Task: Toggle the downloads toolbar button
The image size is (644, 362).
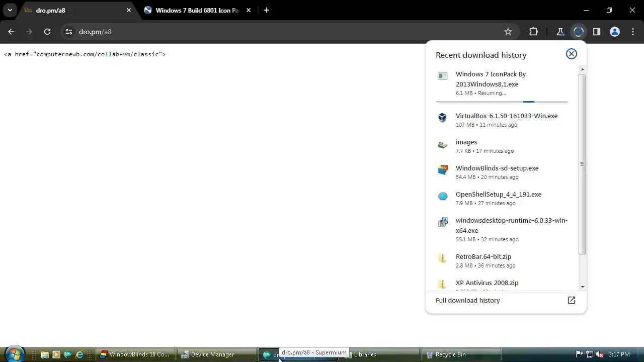Action: click(578, 32)
